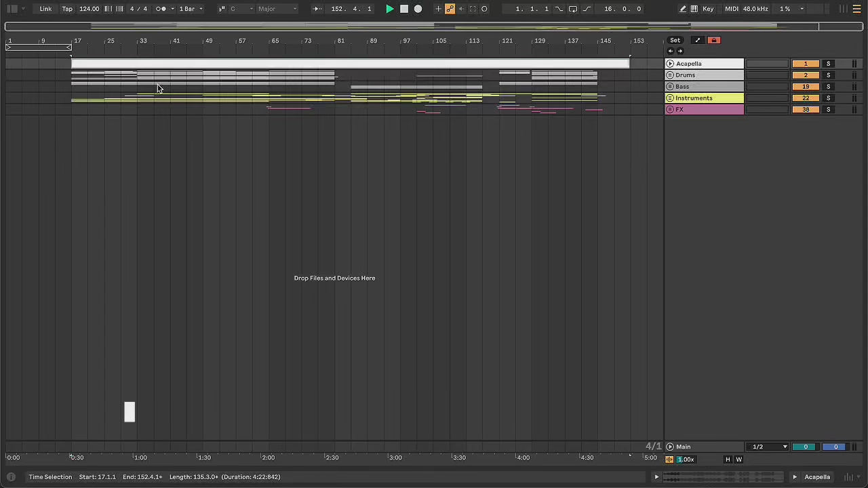
Task: Unfold the Instruments group track
Action: pos(670,98)
